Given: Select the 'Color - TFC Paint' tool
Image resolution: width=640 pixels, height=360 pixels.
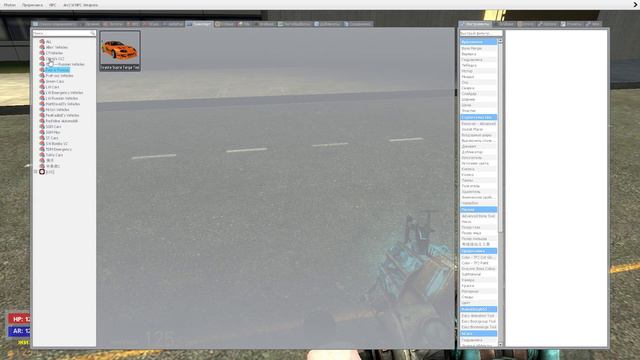Looking at the screenshot, I should pyautogui.click(x=478, y=263).
